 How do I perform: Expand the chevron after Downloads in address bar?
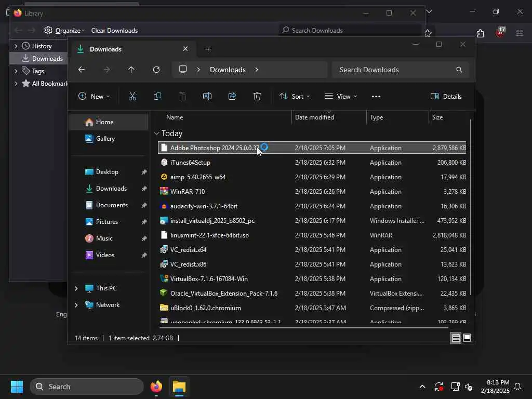[257, 70]
